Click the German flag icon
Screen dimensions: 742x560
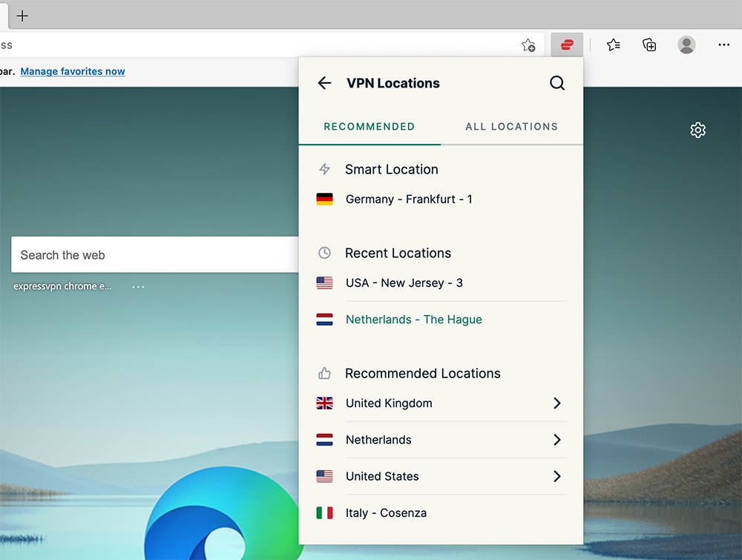click(x=325, y=199)
